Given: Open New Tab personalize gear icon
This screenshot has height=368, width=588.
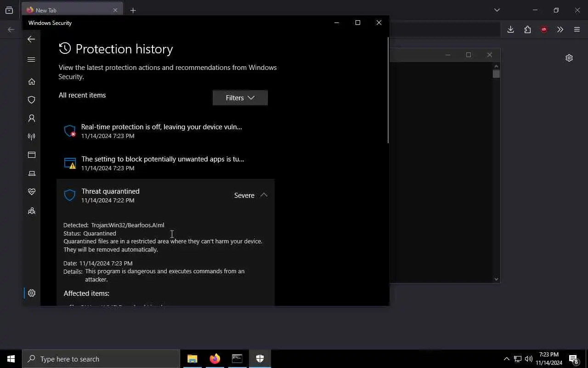Looking at the screenshot, I should [569, 58].
